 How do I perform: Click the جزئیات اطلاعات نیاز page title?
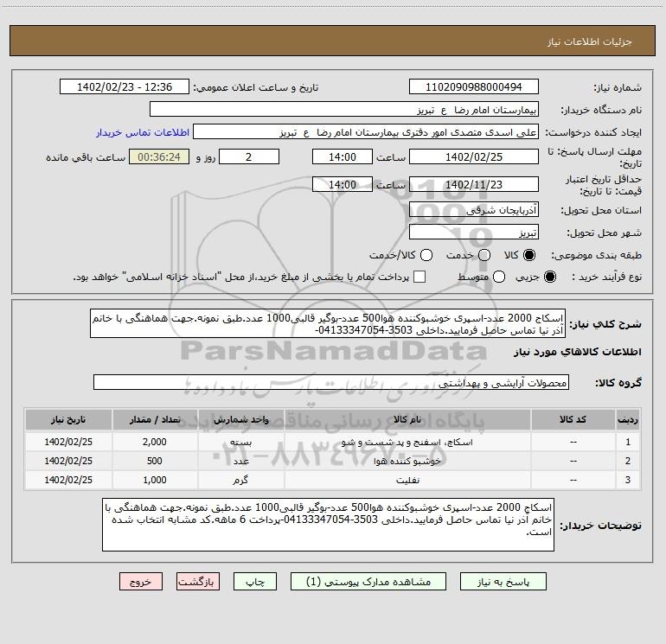[589, 41]
